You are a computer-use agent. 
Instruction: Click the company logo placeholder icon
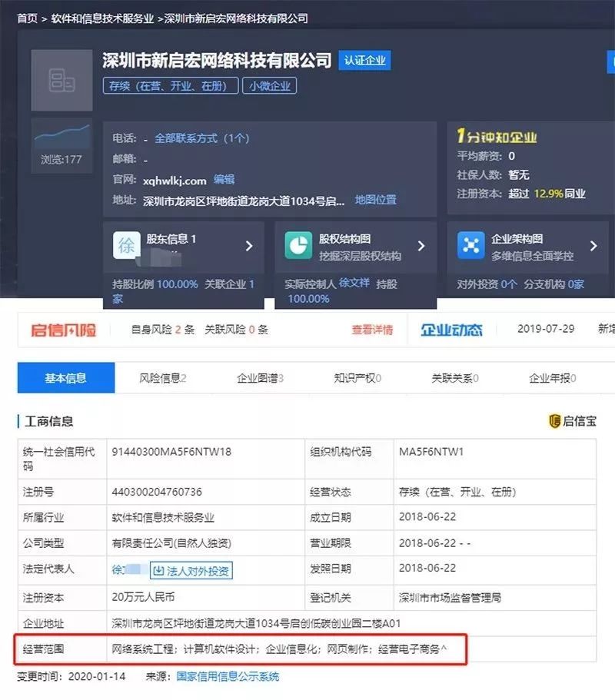click(x=61, y=81)
